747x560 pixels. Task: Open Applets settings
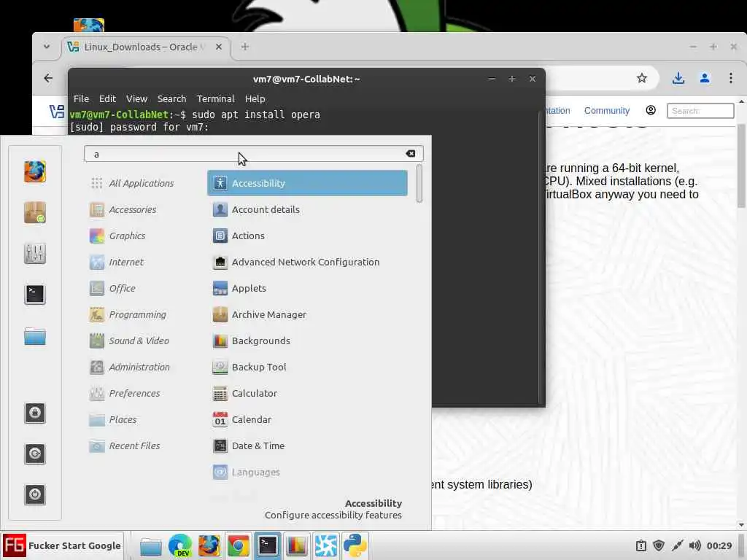coord(307,288)
